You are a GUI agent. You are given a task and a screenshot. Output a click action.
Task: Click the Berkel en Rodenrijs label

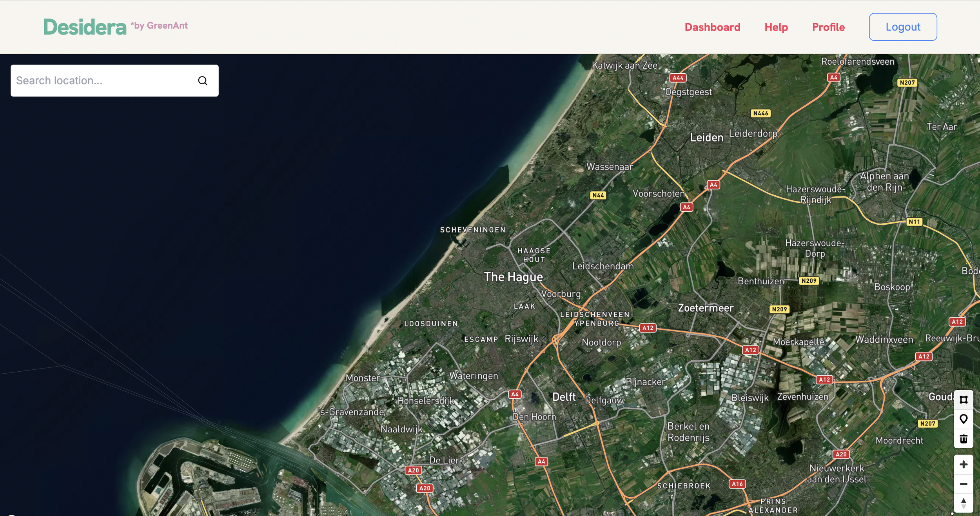688,432
